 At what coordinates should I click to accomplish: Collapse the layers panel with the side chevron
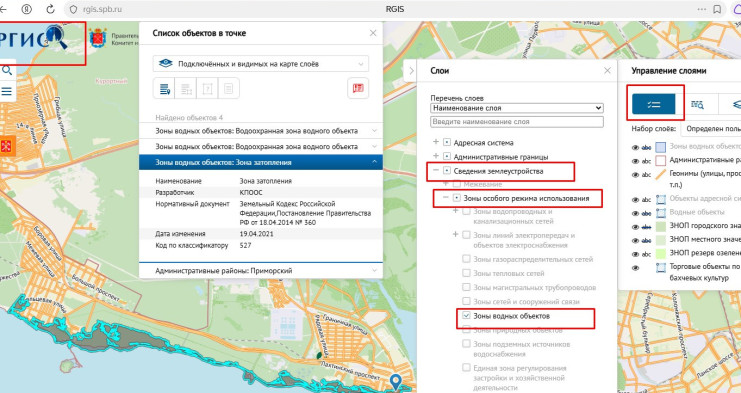click(x=411, y=71)
